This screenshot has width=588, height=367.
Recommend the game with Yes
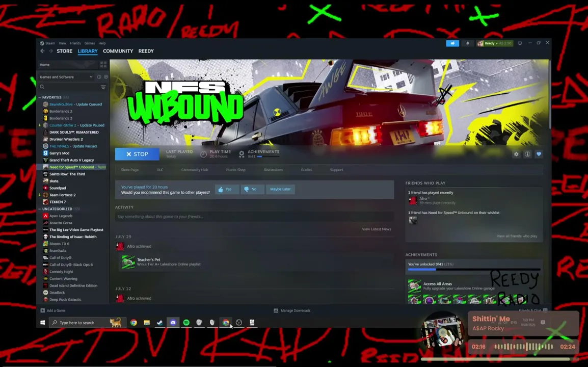point(227,189)
